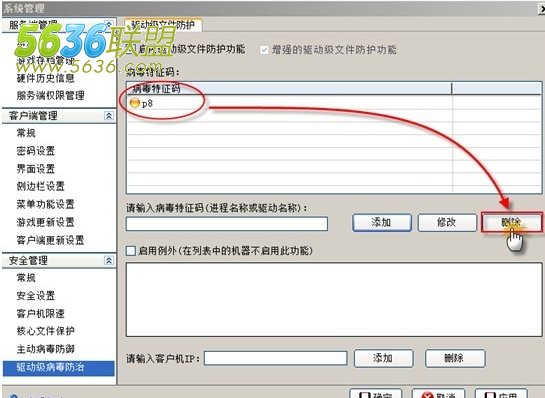Click the 取消 button icon at bottom
The image size is (545, 398).
tap(428, 396)
